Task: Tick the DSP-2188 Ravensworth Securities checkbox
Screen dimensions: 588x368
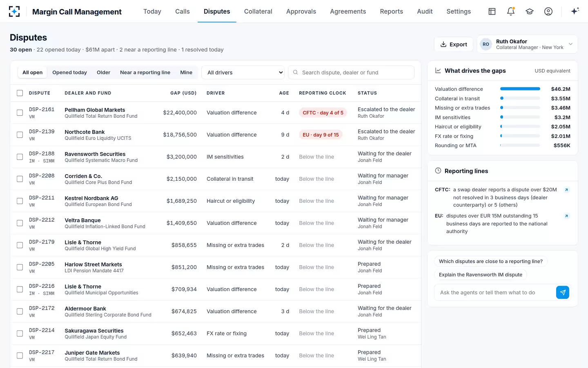Action: point(20,157)
